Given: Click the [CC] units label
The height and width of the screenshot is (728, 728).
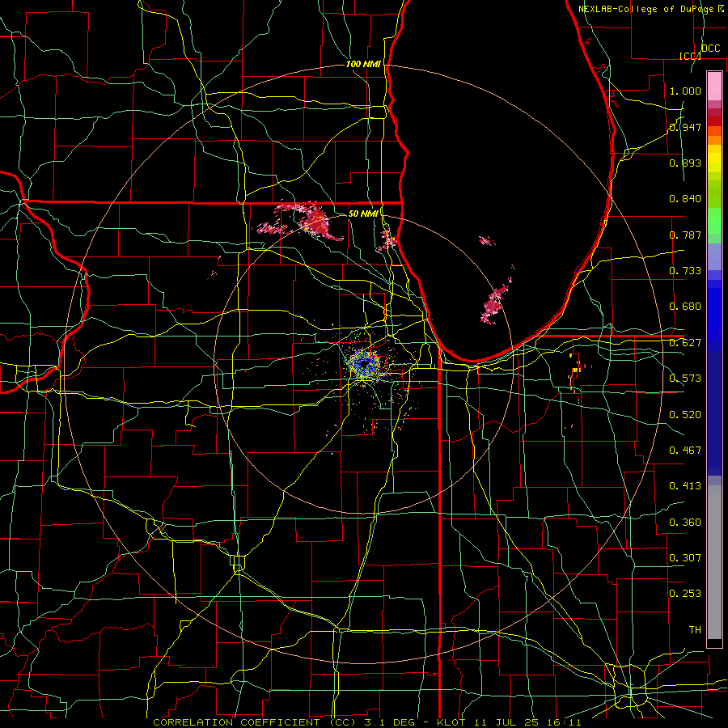Looking at the screenshot, I should coord(690,56).
